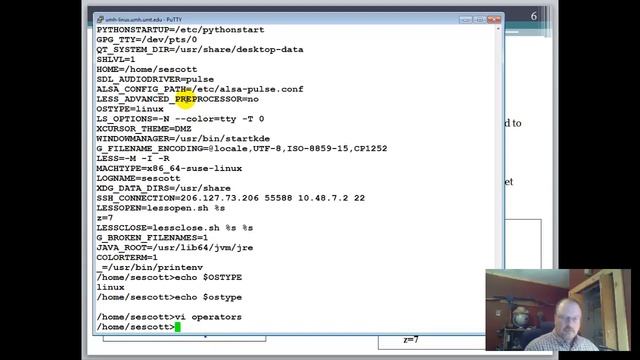Close the PuTTY terminal window
The image size is (640, 360).
pos(493,20)
